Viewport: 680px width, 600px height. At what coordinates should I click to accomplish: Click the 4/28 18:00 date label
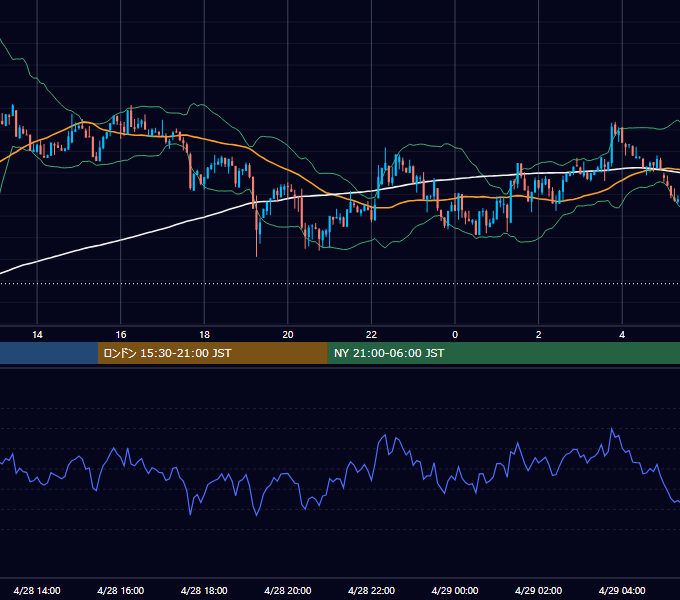point(204,590)
